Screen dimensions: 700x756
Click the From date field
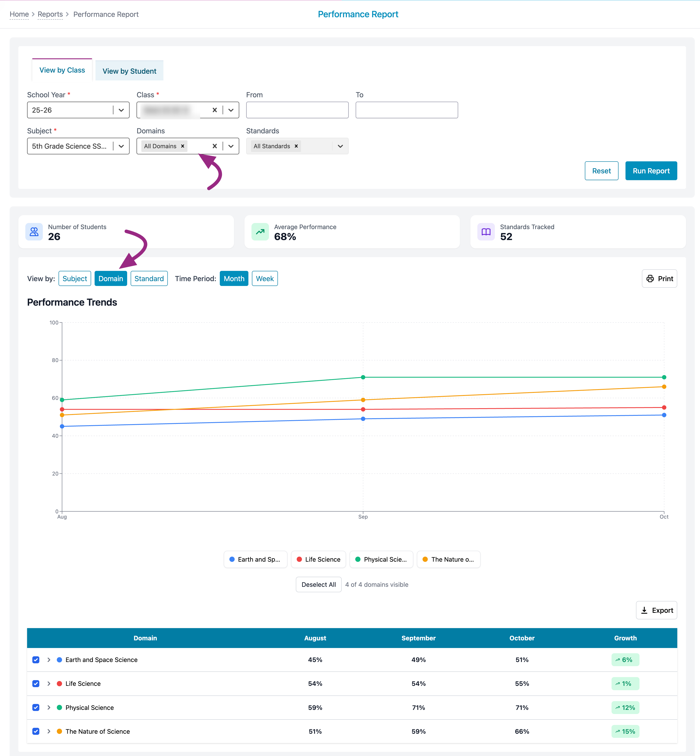[297, 110]
